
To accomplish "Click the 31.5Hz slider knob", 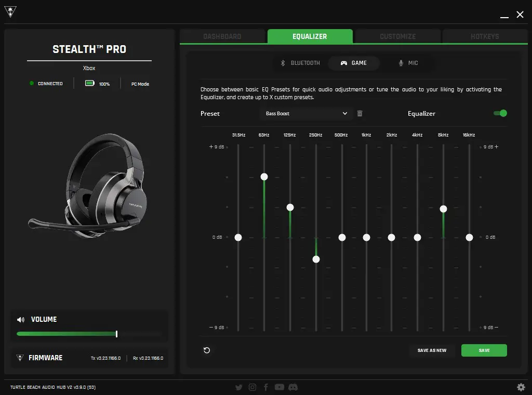I will [x=238, y=238].
